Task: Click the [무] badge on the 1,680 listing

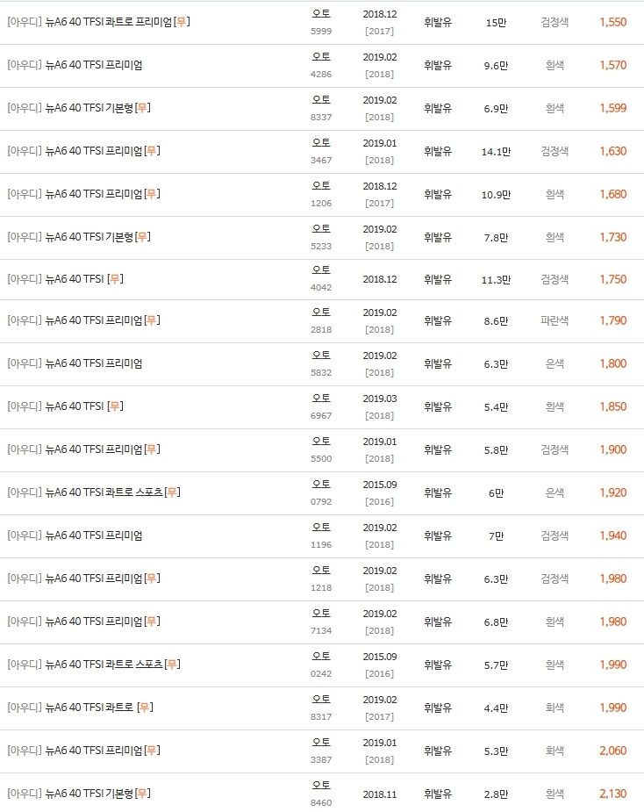Action: coord(152,194)
